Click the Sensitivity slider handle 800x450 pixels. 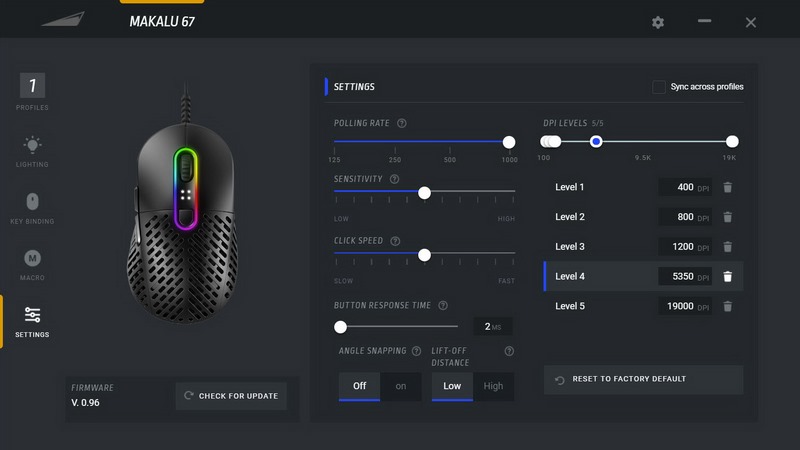pos(424,192)
